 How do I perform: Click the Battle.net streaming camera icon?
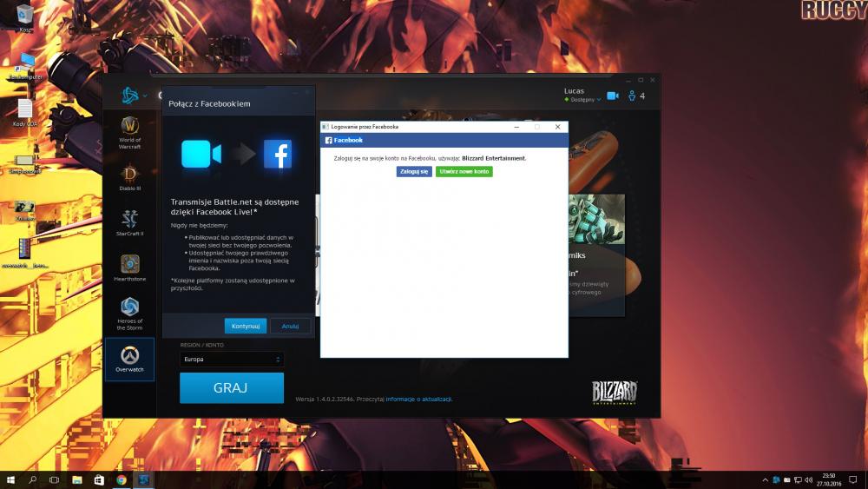tap(613, 96)
